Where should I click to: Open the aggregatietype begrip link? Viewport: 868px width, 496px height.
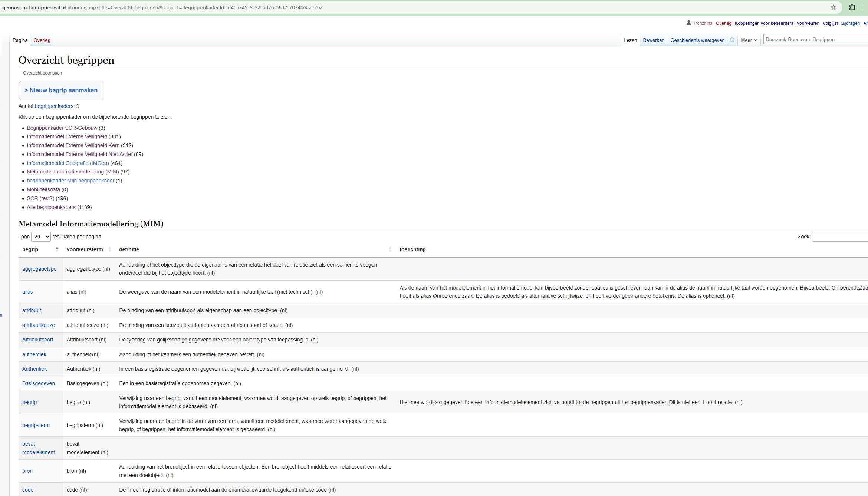(x=39, y=269)
